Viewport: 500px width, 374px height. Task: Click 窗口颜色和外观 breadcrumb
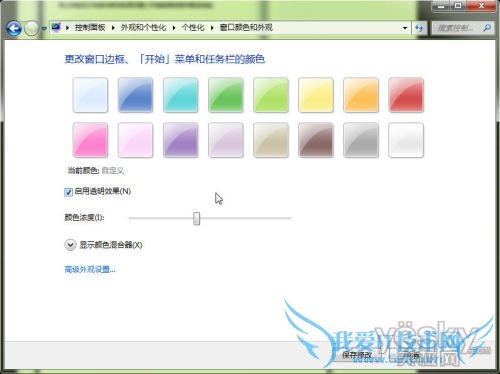[246, 27]
